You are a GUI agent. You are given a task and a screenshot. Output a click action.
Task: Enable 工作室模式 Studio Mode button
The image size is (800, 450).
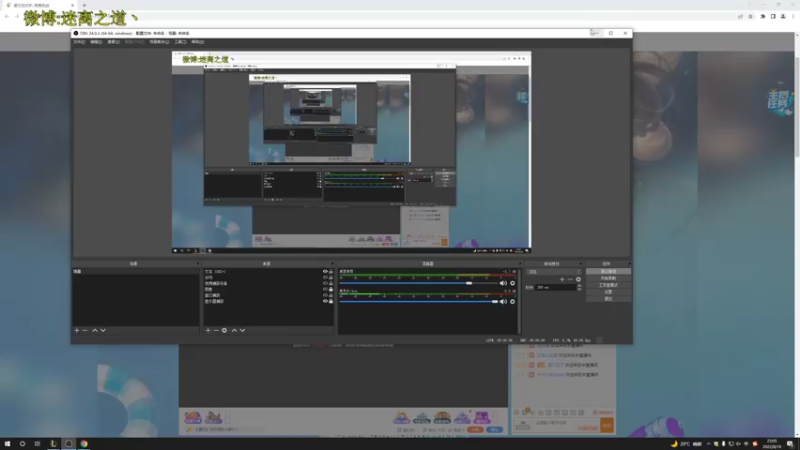tap(608, 285)
